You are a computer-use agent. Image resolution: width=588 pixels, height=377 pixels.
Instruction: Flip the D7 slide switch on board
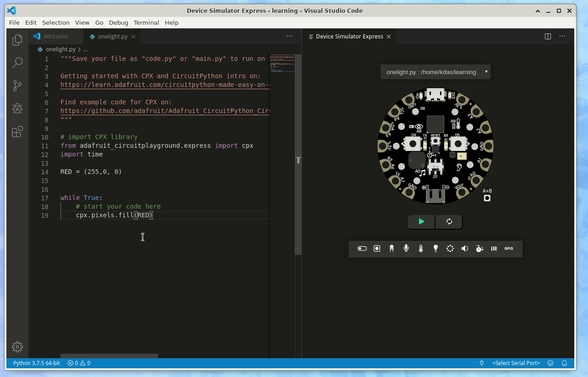435,167
